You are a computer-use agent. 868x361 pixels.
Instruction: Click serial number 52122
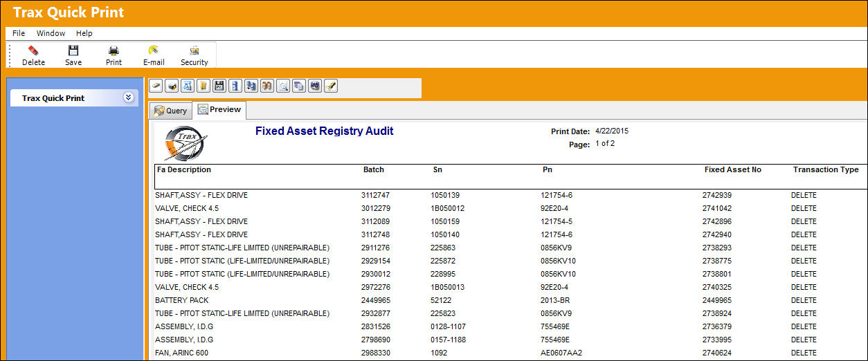tap(441, 300)
